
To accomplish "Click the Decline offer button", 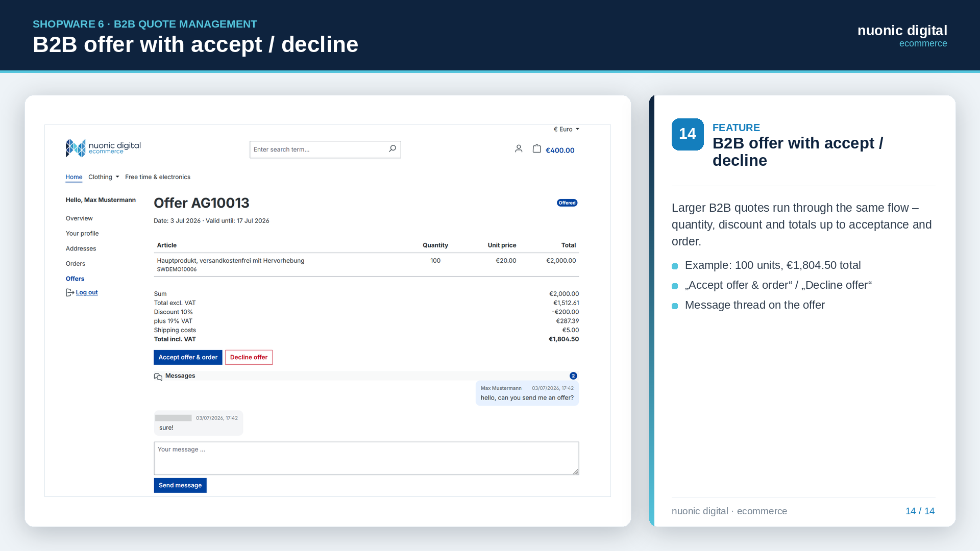I will [249, 357].
